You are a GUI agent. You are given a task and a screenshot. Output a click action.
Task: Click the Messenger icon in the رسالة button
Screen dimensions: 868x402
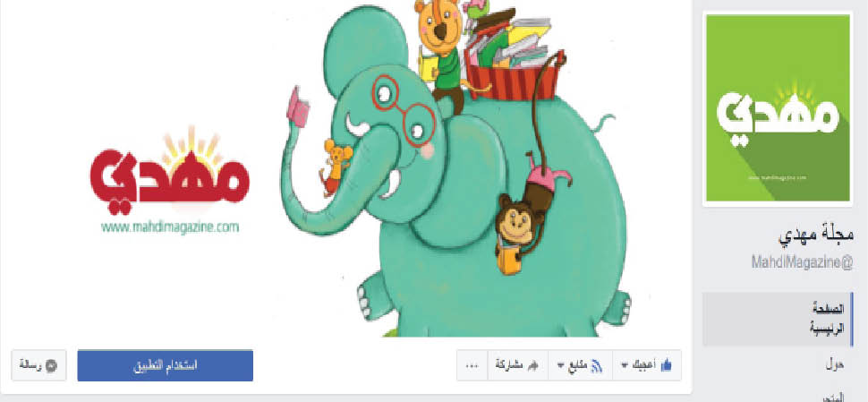pos(51,365)
